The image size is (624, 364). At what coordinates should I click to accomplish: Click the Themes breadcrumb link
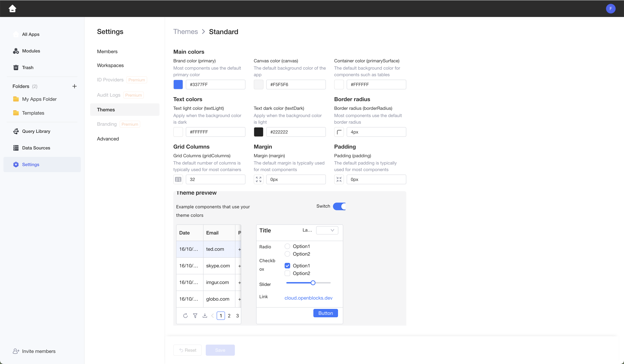tap(185, 32)
